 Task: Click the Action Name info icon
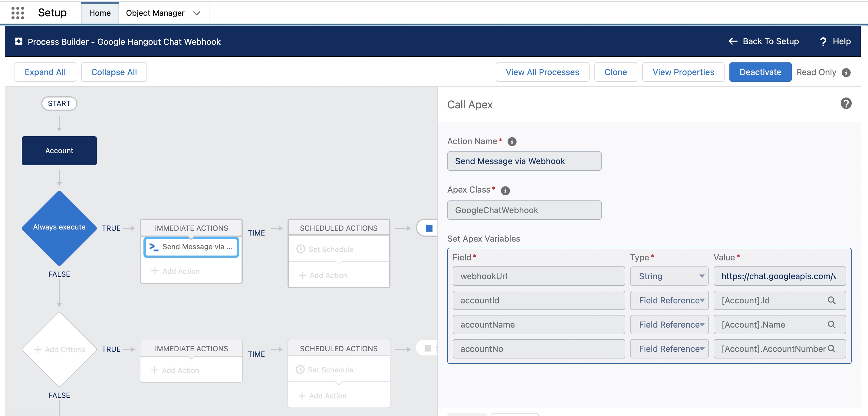click(x=511, y=142)
